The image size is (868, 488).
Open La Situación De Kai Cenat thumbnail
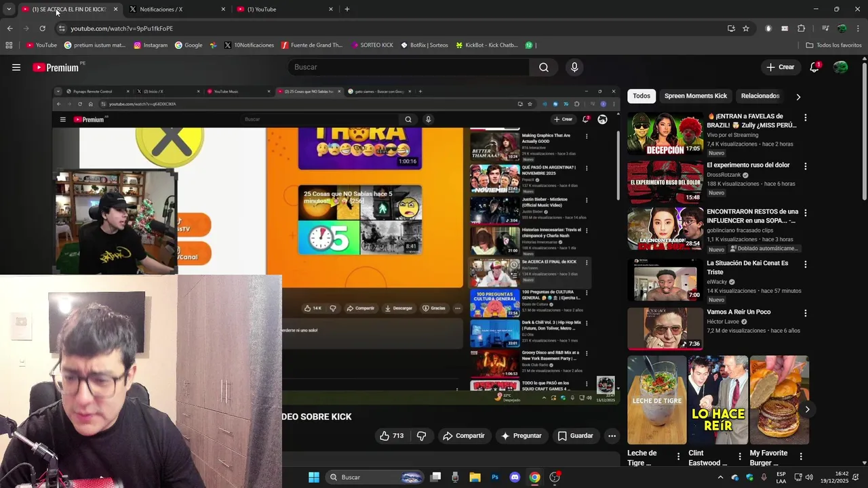pyautogui.click(x=665, y=280)
